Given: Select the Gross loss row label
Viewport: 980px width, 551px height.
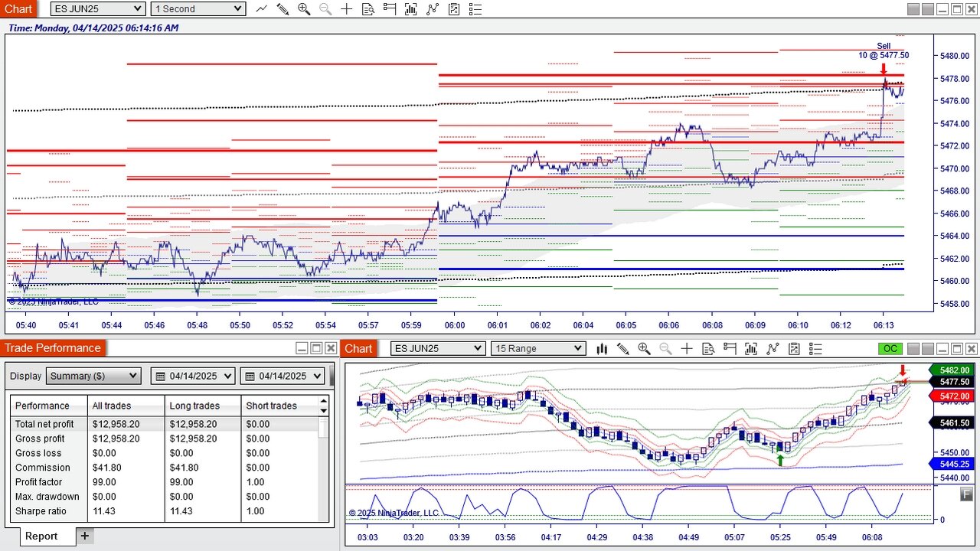Looking at the screenshot, I should pos(38,453).
